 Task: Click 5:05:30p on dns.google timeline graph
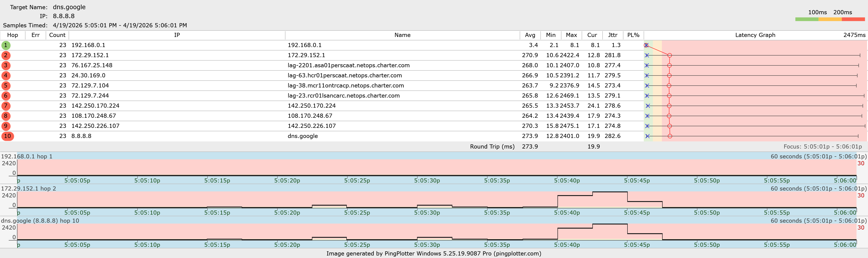(x=427, y=244)
